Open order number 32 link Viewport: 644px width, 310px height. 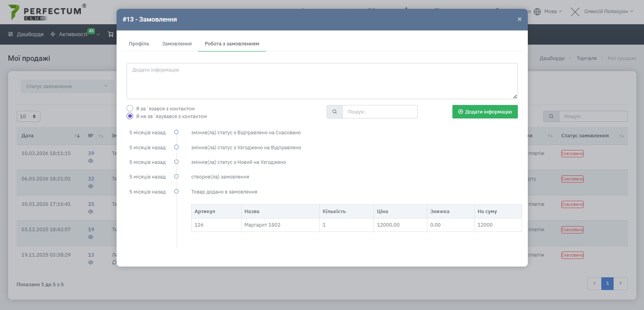click(91, 179)
